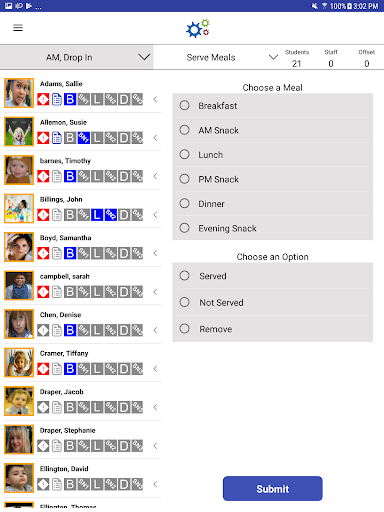This screenshot has height=512, width=384.
Task: Submit the meal selection
Action: tap(273, 489)
